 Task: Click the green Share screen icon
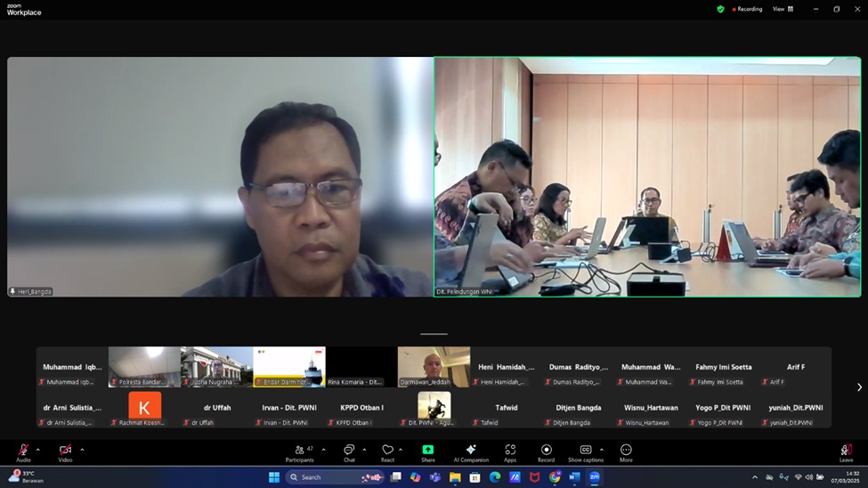point(428,451)
